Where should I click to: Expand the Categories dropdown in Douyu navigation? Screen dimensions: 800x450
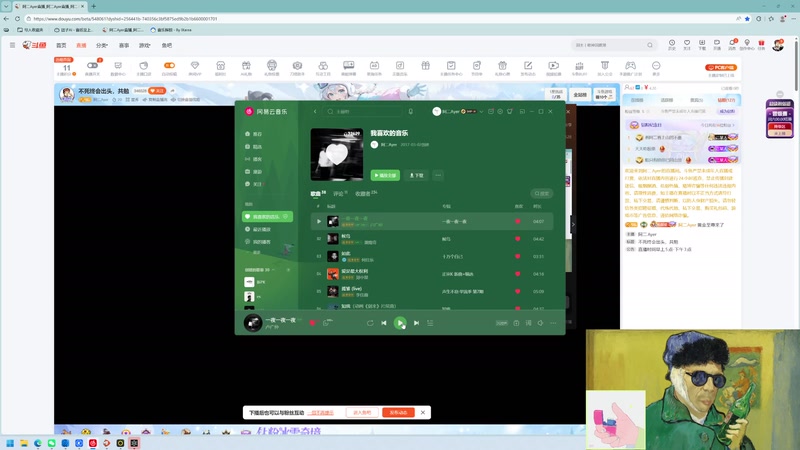pyautogui.click(x=102, y=45)
